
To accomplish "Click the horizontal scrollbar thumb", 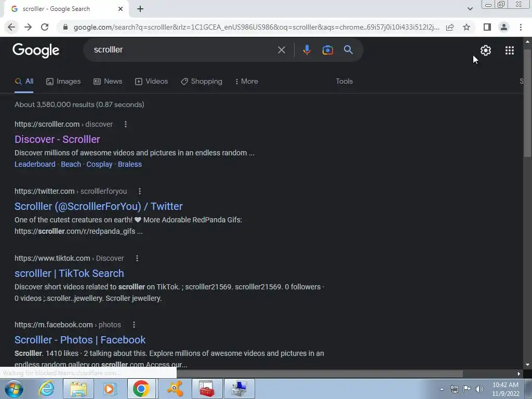I will coord(320,374).
